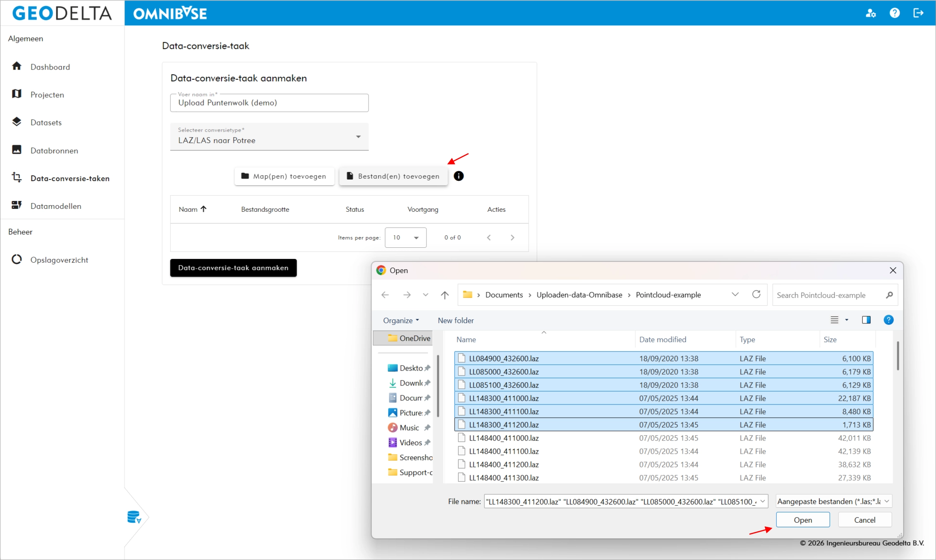The image size is (936, 560).
Task: Open user settings icon in header
Action: tap(871, 13)
